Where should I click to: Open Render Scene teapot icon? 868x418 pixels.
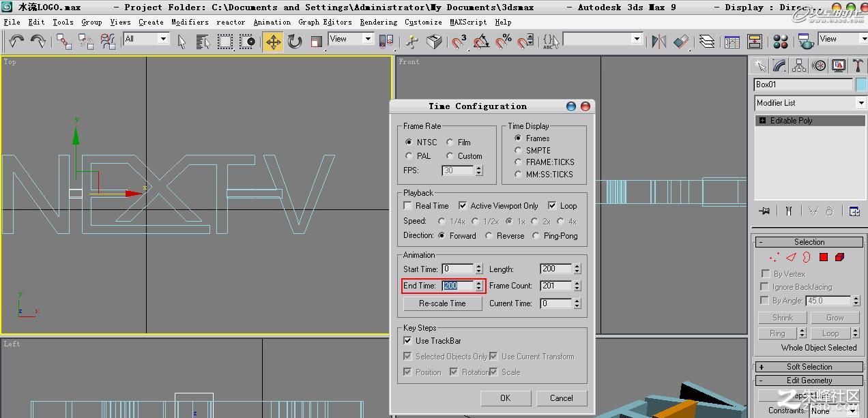point(805,42)
